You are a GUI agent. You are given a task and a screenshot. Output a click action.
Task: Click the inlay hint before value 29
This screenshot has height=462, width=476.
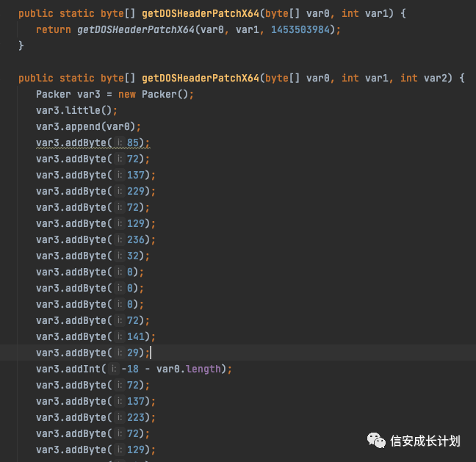pos(120,353)
